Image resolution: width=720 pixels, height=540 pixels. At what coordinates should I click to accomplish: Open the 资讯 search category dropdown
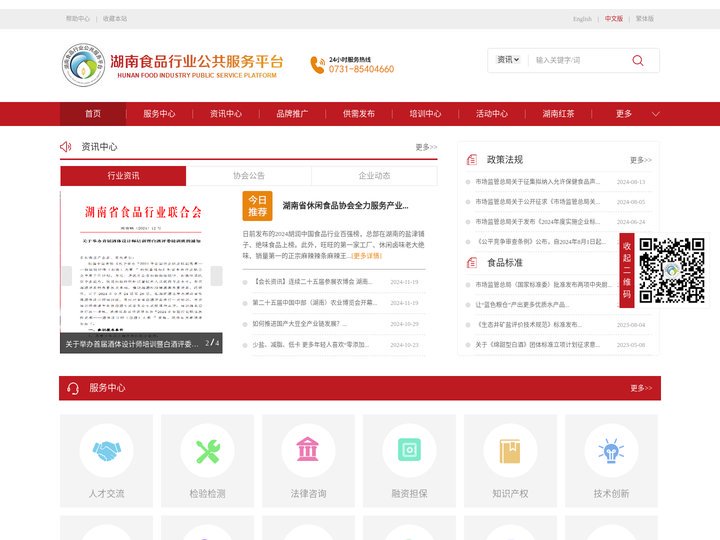coord(508,60)
